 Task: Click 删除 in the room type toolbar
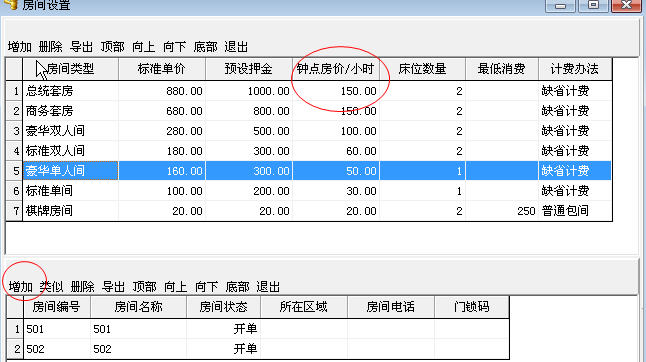[x=50, y=47]
